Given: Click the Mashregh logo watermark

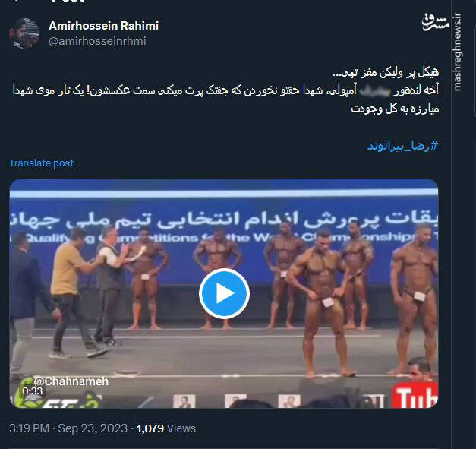Looking at the screenshot, I should point(435,21).
